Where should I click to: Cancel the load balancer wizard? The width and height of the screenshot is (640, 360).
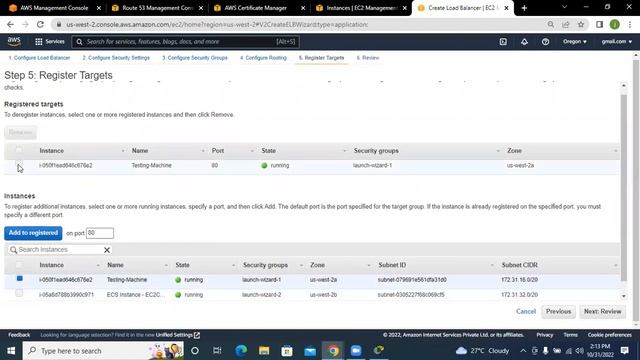pyautogui.click(x=526, y=311)
